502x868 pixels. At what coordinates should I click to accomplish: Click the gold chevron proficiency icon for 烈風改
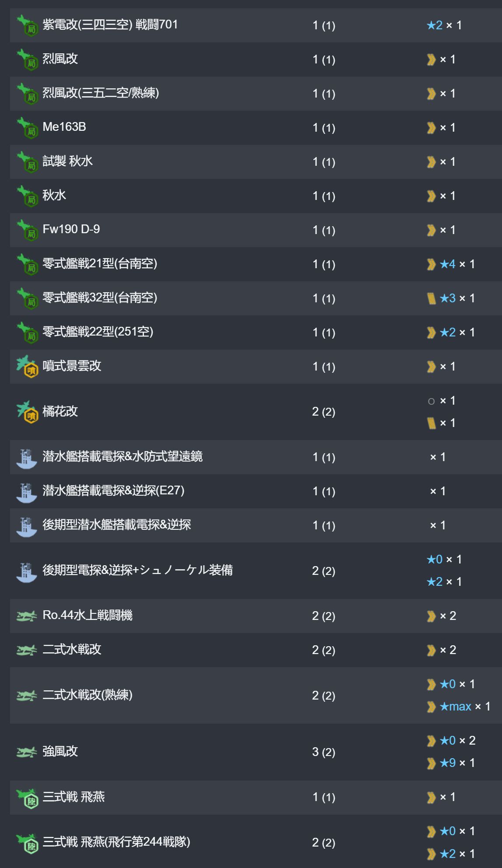tap(431, 59)
